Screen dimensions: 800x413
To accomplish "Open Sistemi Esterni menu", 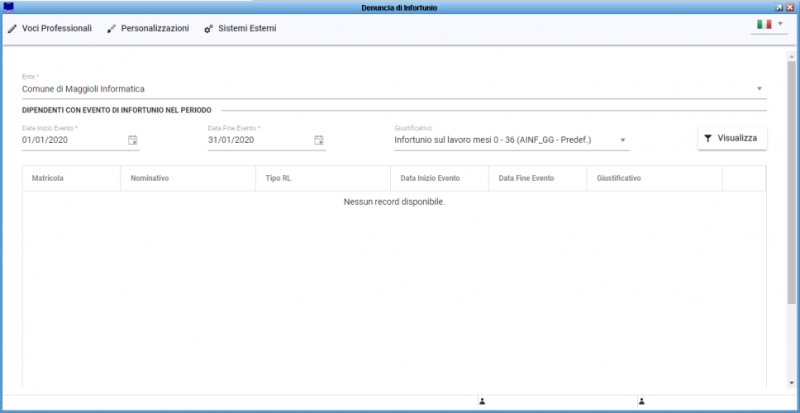I will click(x=240, y=29).
